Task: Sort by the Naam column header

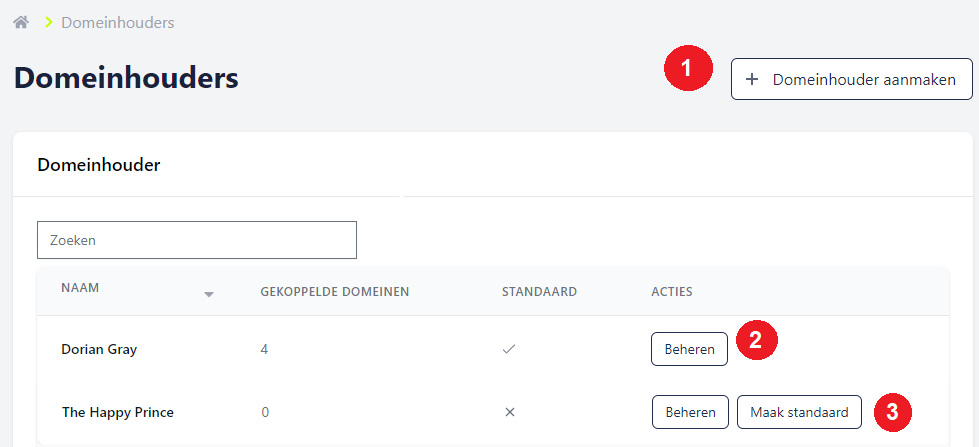Action: 80,288
